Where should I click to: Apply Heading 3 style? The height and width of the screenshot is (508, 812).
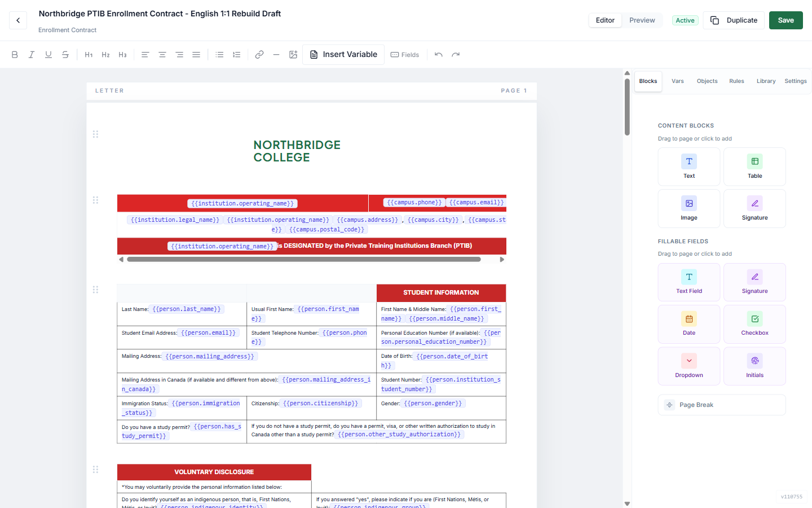pyautogui.click(x=122, y=55)
